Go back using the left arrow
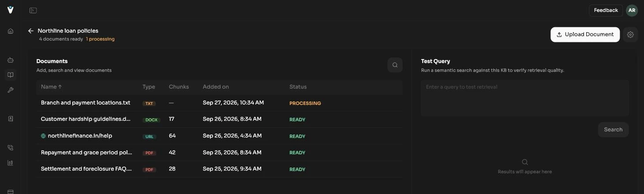This screenshot has width=644, height=194. (x=31, y=31)
